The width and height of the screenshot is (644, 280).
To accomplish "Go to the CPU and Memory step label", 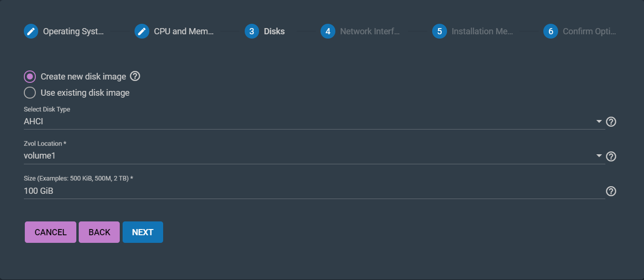I will point(184,31).
